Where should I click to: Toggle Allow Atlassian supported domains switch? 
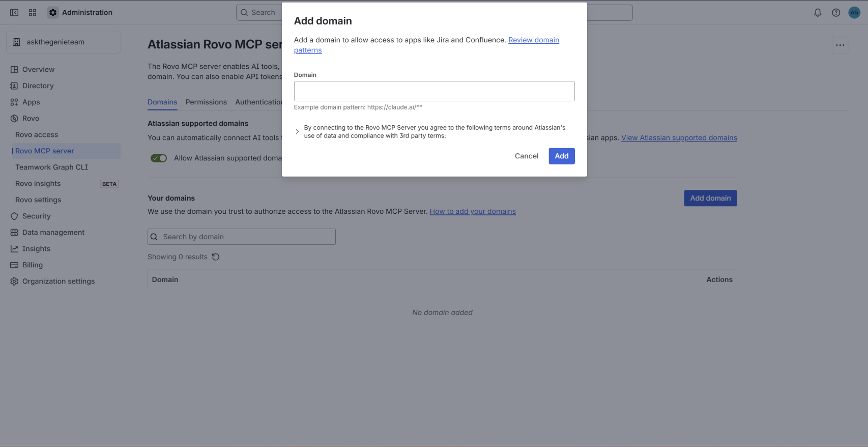coord(159,158)
